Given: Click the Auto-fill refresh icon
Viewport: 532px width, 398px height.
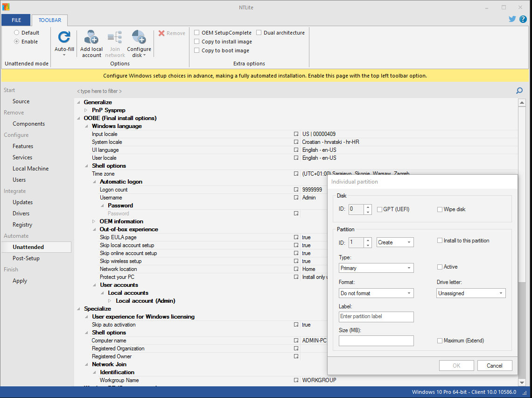Looking at the screenshot, I should point(64,37).
